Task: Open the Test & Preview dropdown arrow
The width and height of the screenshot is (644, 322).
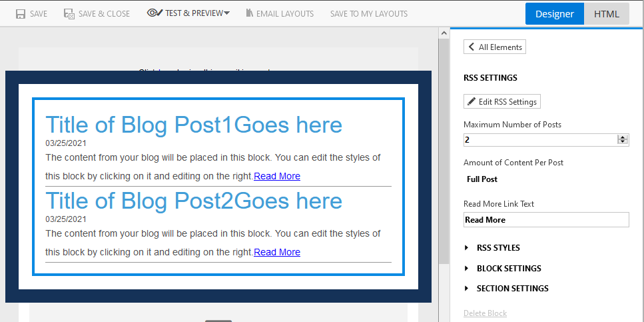Action: [x=226, y=13]
